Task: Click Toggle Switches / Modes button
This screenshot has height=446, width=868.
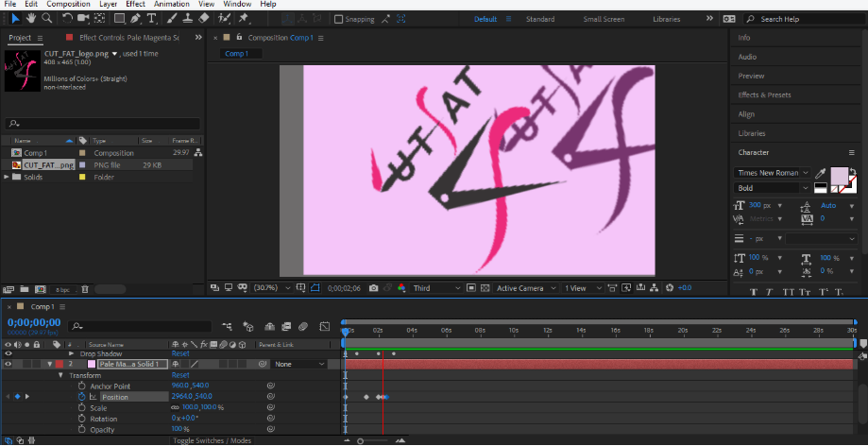Action: click(x=212, y=440)
